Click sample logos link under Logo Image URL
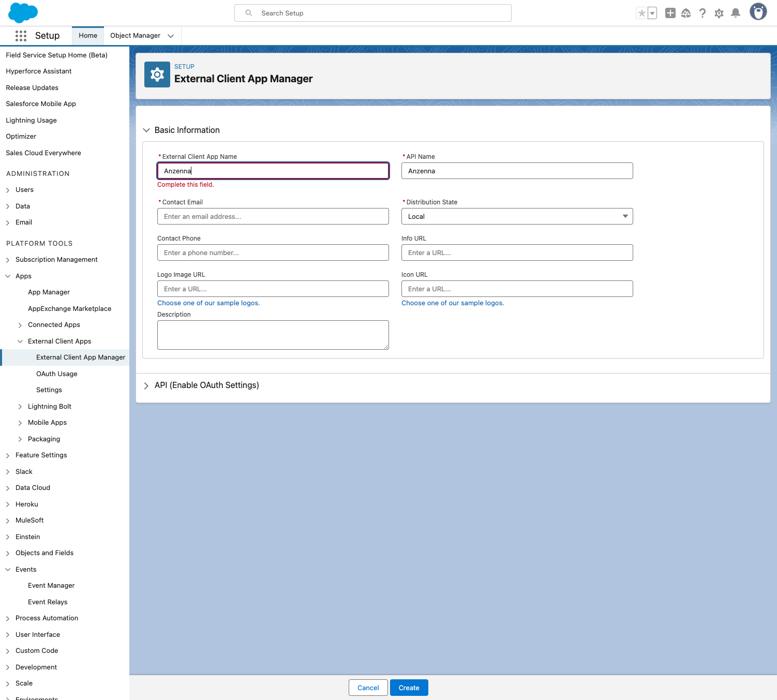Screen dimensions: 777x700 pyautogui.click(x=208, y=303)
